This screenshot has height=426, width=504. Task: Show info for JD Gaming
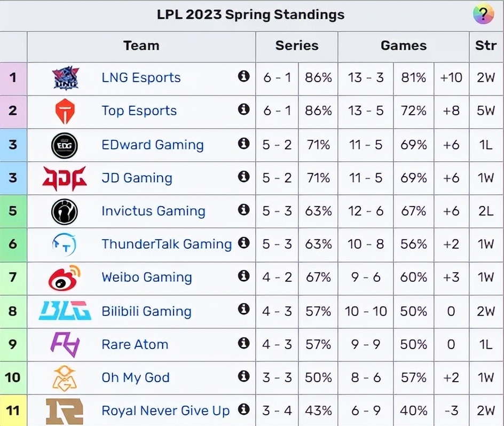tap(244, 177)
